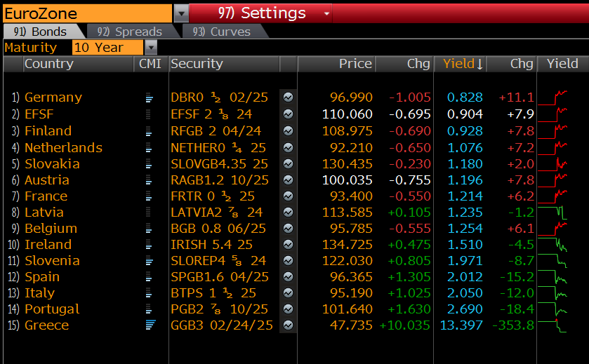Open the chart icon for Austria RAGB bond
Viewport: 589px width, 364px height.
click(288, 180)
